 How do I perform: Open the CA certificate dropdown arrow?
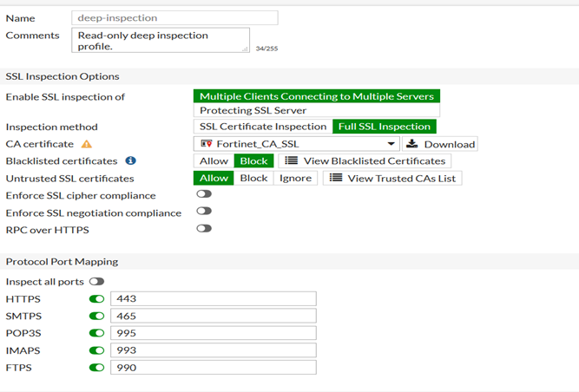(x=391, y=144)
